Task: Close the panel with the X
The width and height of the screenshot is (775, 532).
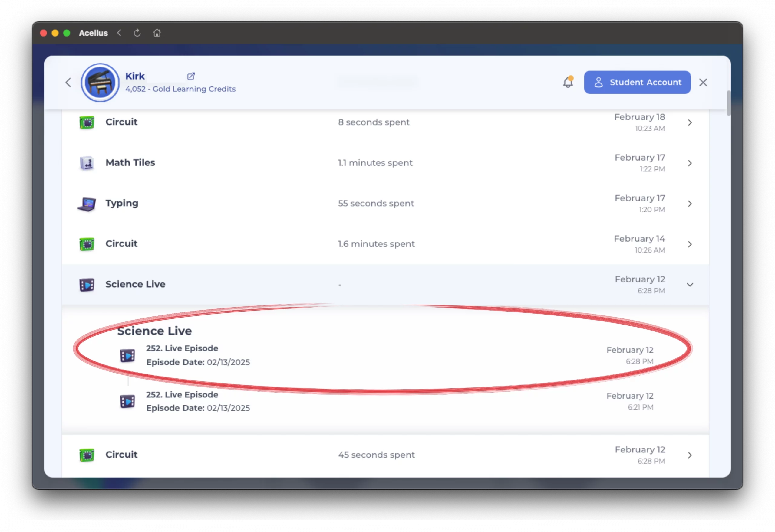Action: pos(703,82)
